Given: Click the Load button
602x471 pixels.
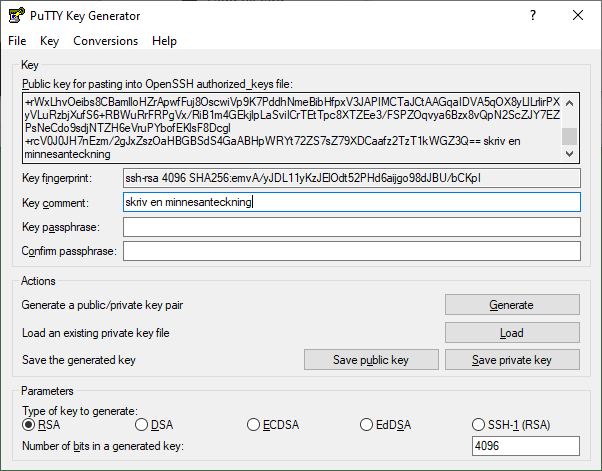Looking at the screenshot, I should tap(512, 332).
